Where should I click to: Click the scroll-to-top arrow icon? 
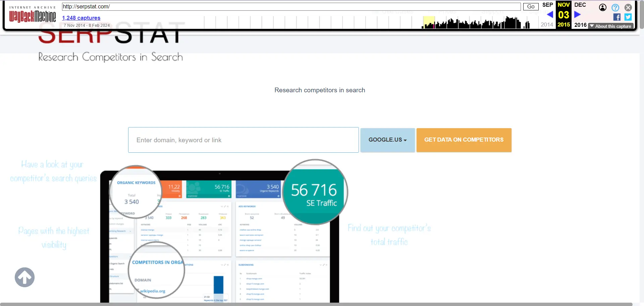click(24, 277)
